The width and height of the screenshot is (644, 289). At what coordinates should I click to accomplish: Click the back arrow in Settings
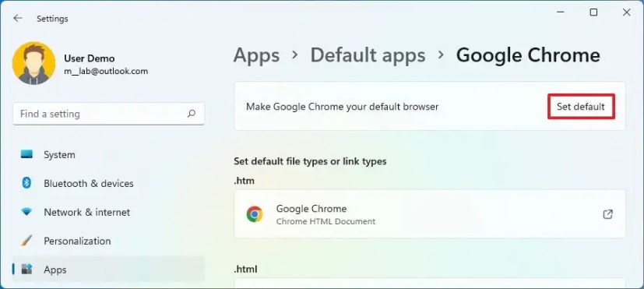(17, 18)
